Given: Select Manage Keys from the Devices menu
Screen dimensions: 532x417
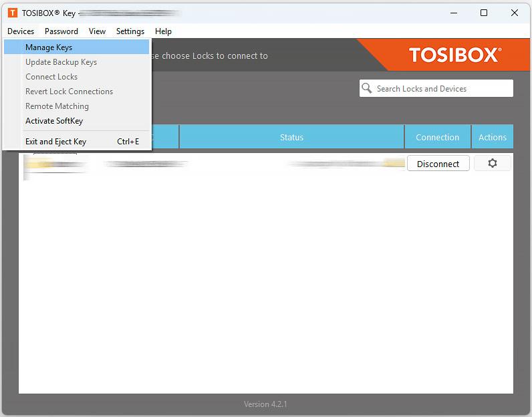Looking at the screenshot, I should 49,47.
